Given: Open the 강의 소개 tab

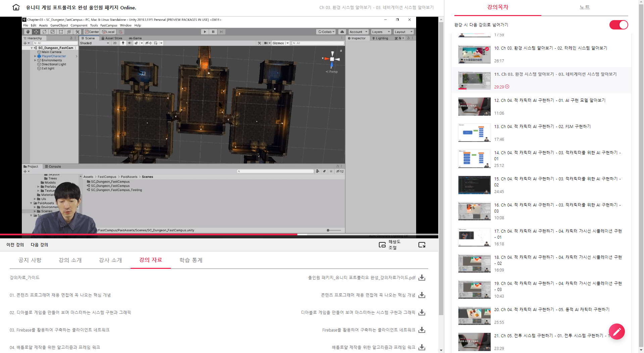Looking at the screenshot, I should (70, 260).
